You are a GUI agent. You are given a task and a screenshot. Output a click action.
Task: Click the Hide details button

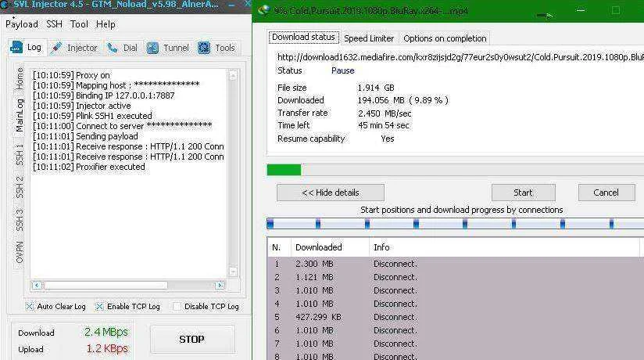pyautogui.click(x=331, y=193)
